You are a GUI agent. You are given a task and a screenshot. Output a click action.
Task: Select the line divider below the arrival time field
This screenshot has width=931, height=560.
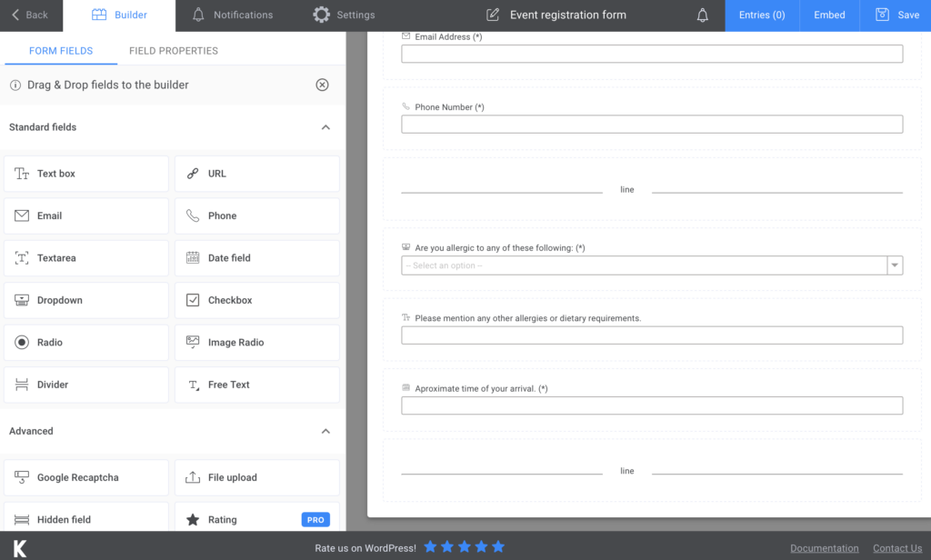click(x=652, y=471)
